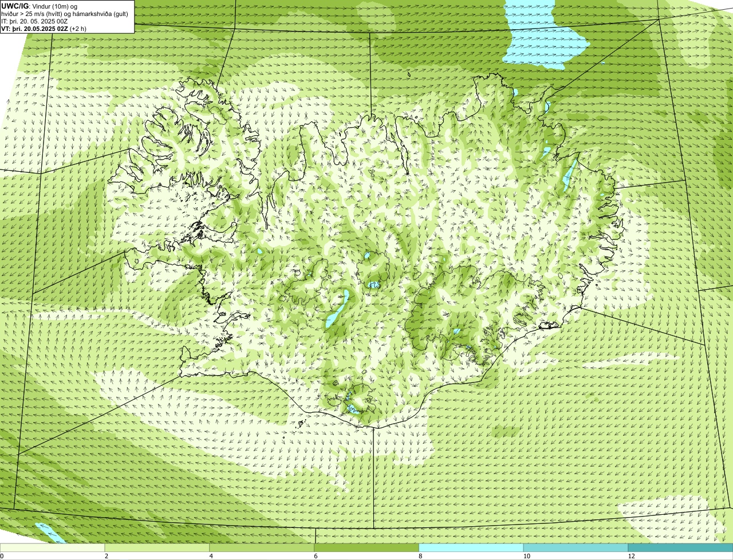Viewport: 733px width, 560px height.
Task: Click the "IT: þri. 20. 05. 2025 00Z" line
Action: point(35,21)
